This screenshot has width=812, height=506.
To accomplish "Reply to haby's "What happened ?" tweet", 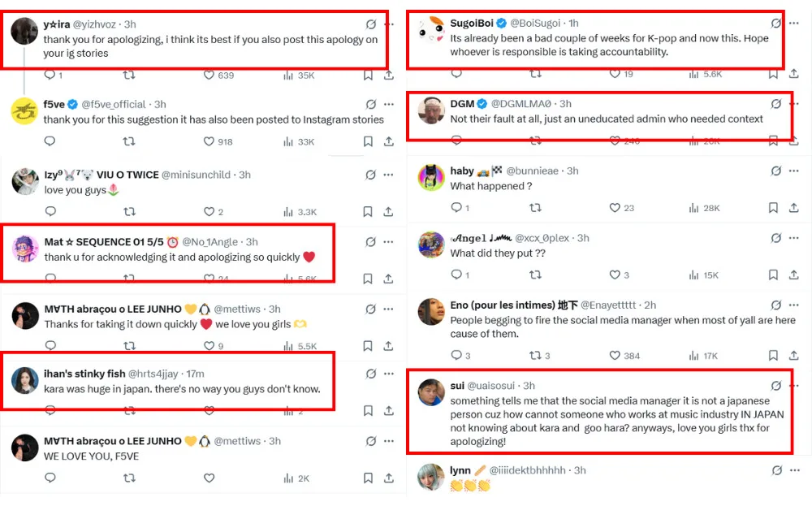I will [x=456, y=208].
